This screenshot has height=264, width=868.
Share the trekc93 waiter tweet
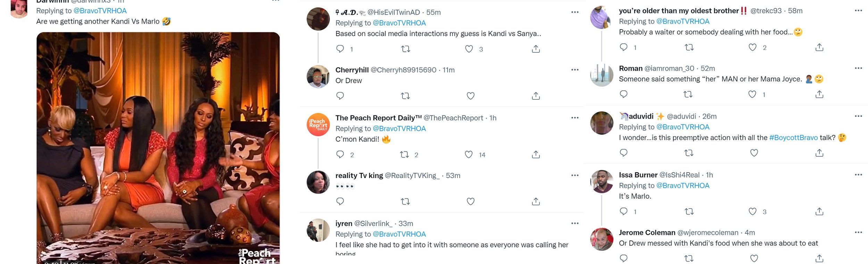pos(819,47)
